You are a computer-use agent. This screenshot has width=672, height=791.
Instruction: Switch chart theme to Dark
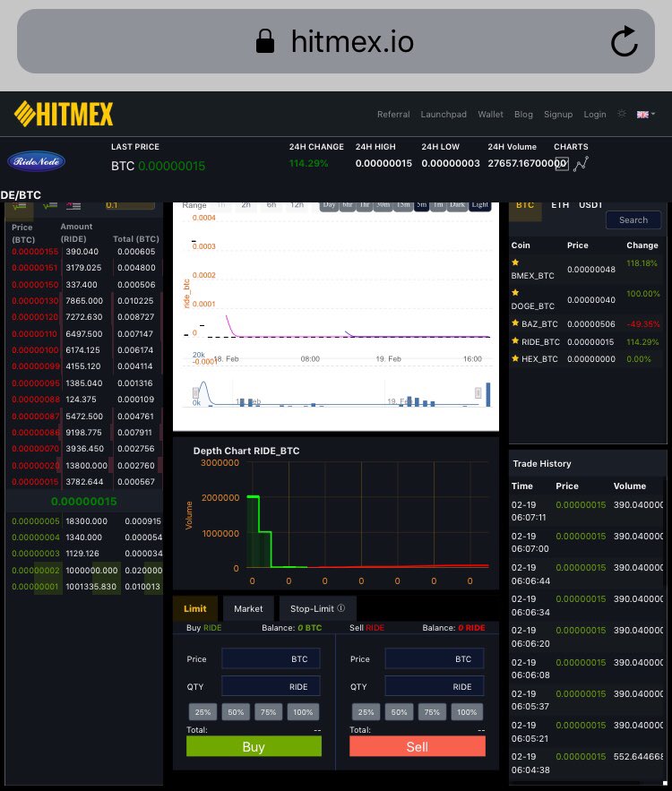(457, 206)
